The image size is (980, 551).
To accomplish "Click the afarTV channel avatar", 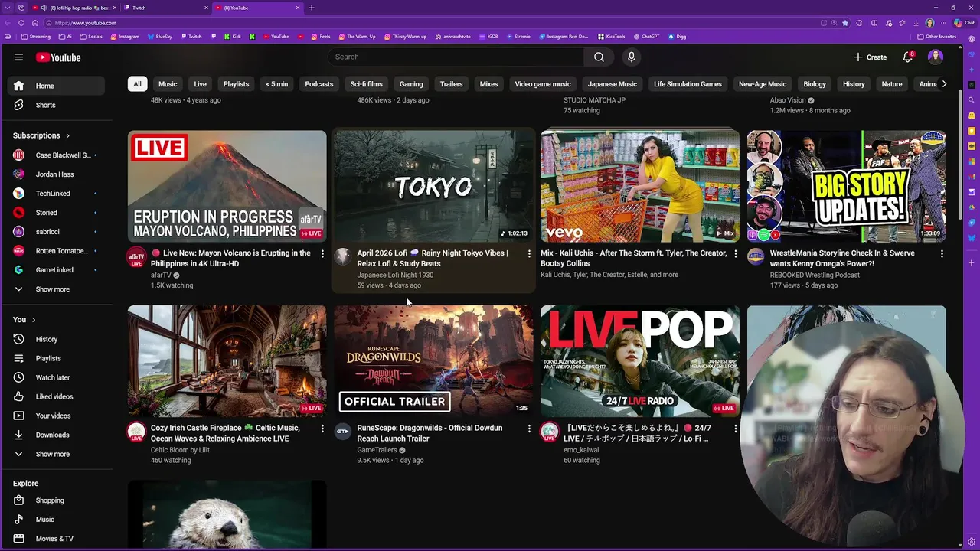I will click(x=136, y=257).
